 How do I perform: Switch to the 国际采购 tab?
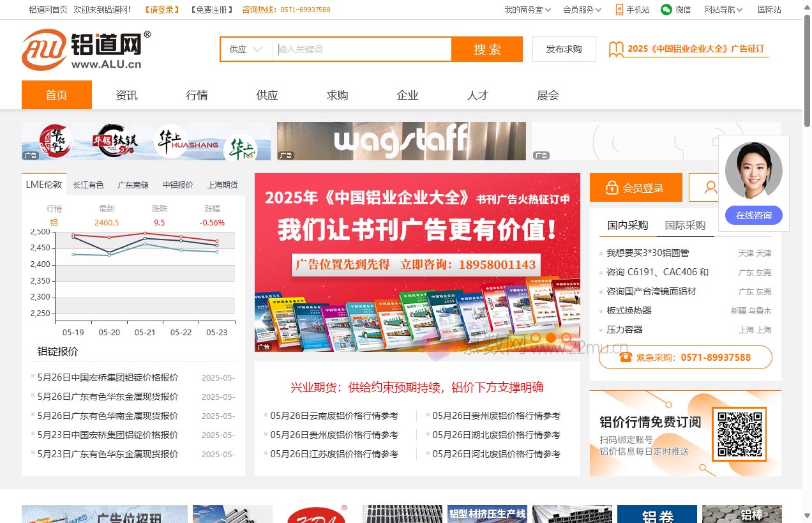pos(686,225)
